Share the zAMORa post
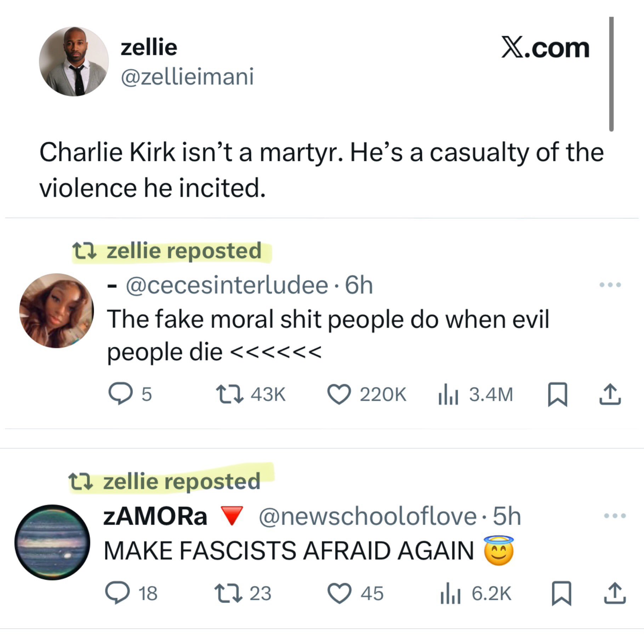Viewport: 644px width, 644px height. (614, 593)
